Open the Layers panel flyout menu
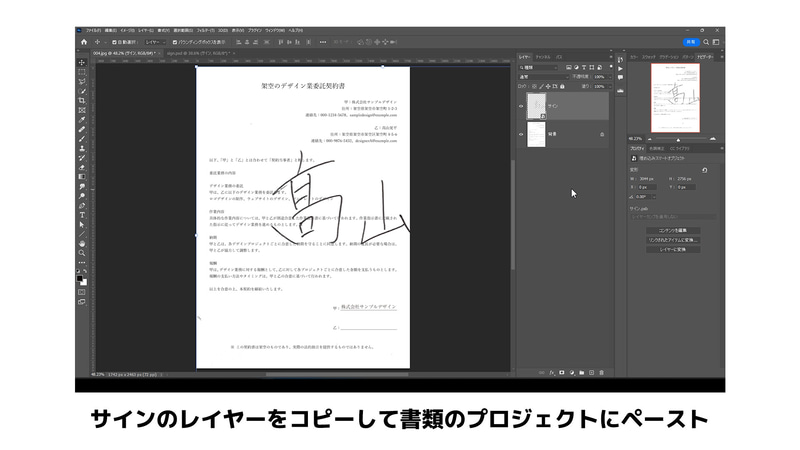This screenshot has width=800, height=450. (x=611, y=57)
